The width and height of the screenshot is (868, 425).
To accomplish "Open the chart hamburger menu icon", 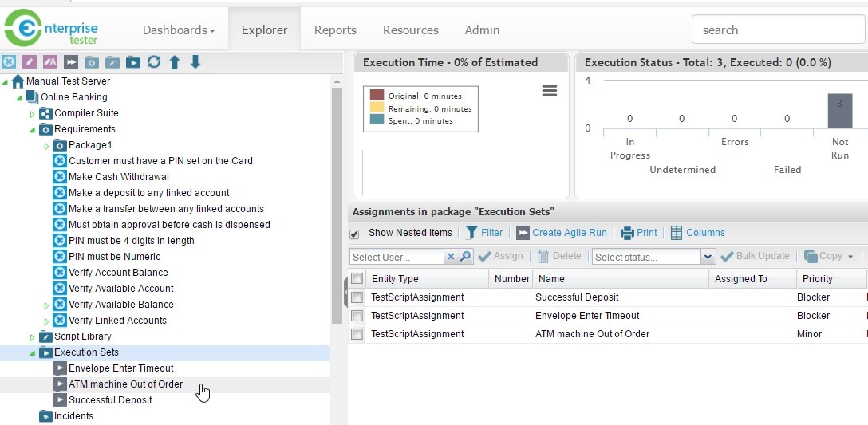I will [549, 91].
